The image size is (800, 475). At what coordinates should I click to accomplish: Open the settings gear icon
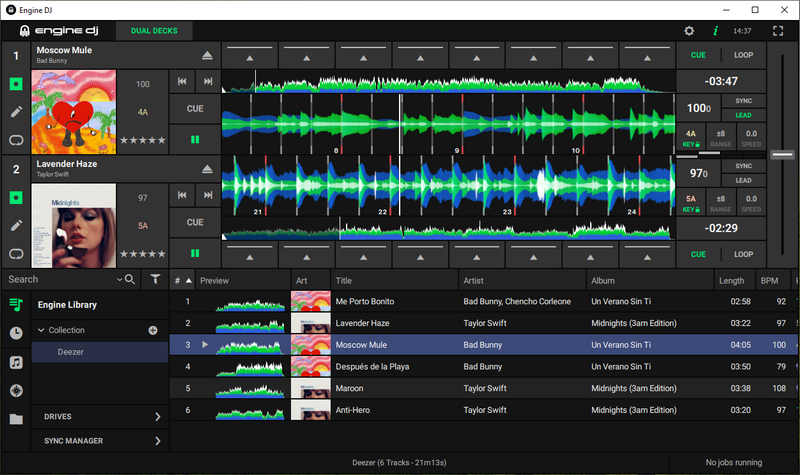pos(689,31)
